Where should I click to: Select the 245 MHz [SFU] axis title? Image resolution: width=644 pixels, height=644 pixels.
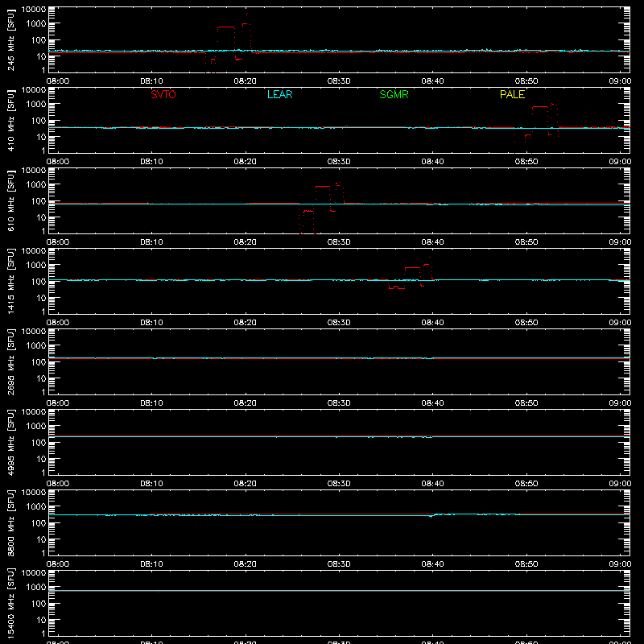10,39
